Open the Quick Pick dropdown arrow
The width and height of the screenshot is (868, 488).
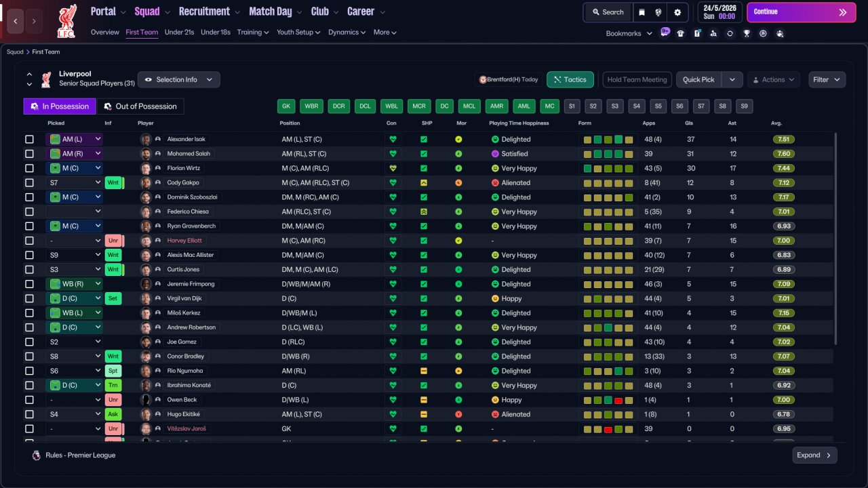(732, 80)
